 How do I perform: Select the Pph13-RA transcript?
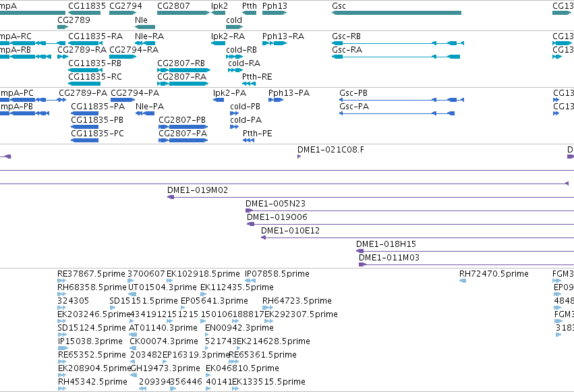click(x=275, y=43)
